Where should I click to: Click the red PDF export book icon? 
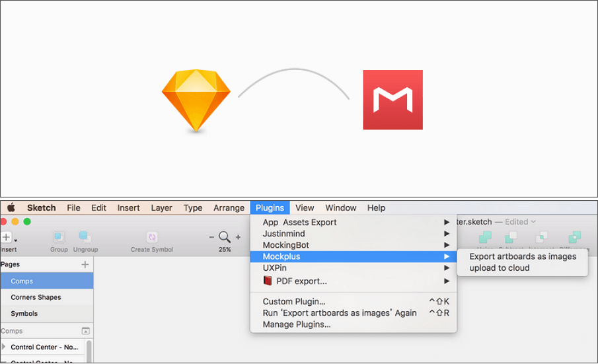click(268, 281)
